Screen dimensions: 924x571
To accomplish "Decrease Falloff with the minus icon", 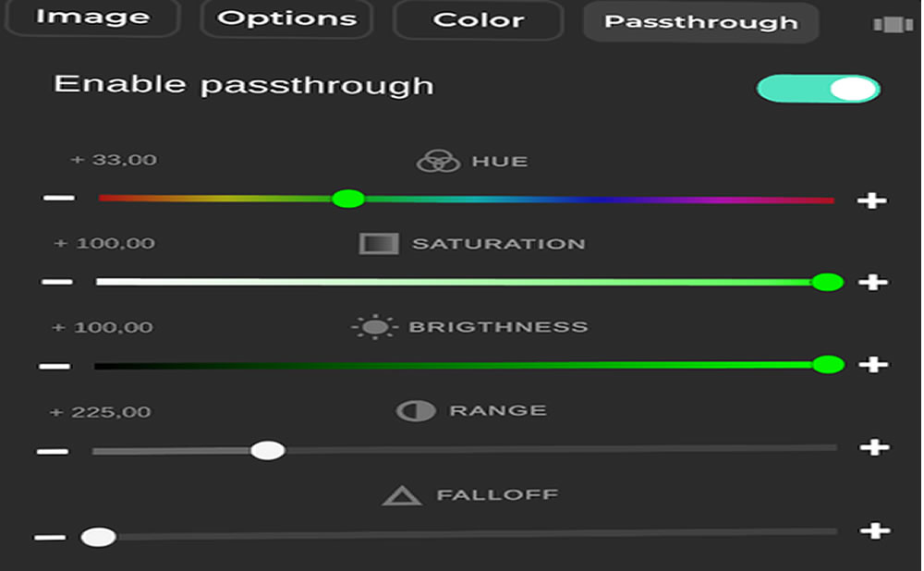I will [50, 537].
